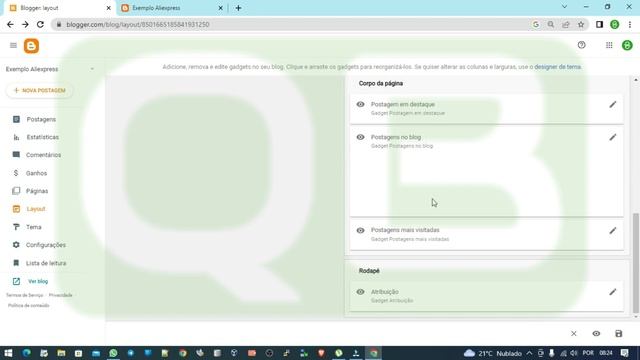The image size is (640, 360).
Task: Preview layout with bottom eye icon
Action: pos(596,333)
